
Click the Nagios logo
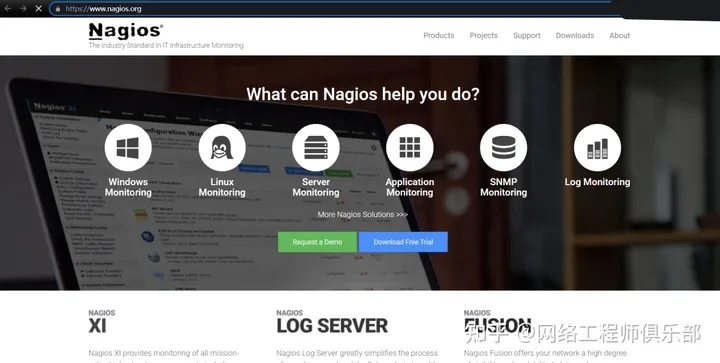pos(125,31)
